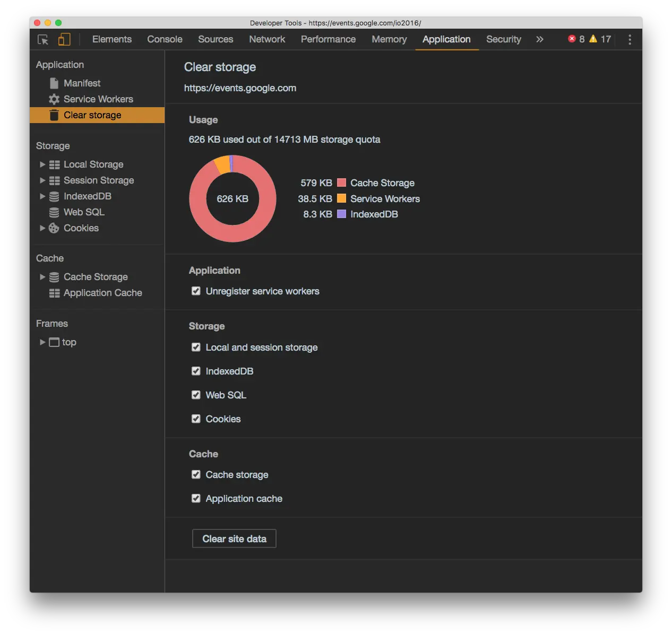This screenshot has height=635, width=672.
Task: Switch to the Console tab
Action: pos(165,39)
